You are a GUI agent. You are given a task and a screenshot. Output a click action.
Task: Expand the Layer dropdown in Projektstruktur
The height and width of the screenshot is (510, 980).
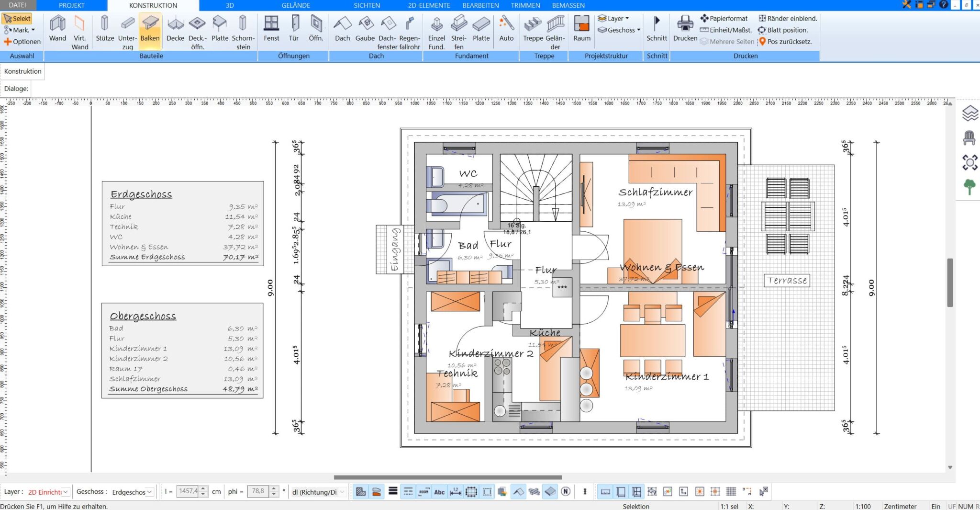coord(614,18)
